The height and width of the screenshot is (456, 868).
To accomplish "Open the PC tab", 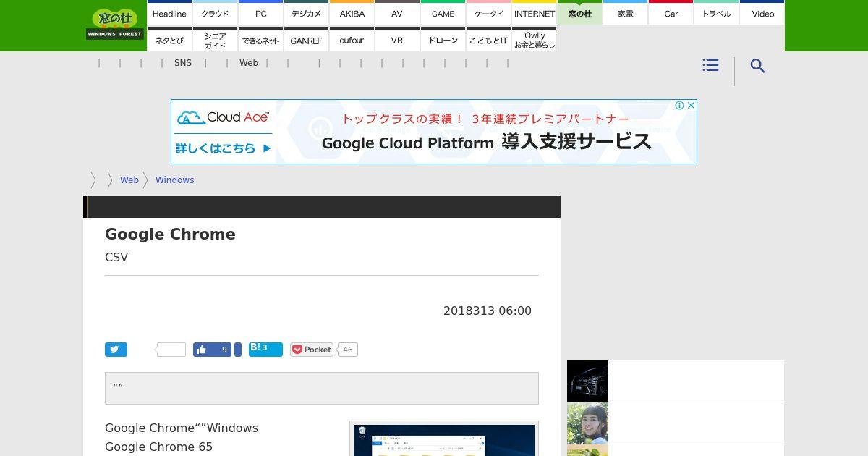I will [260, 13].
